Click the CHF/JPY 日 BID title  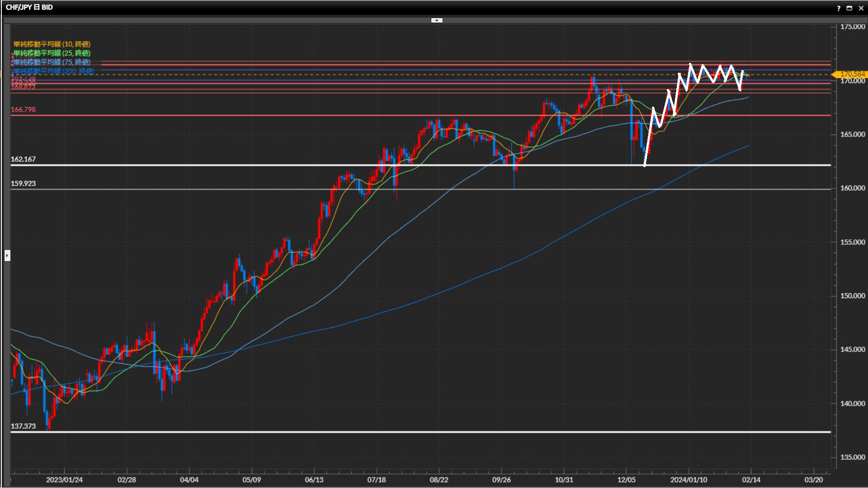click(x=29, y=8)
